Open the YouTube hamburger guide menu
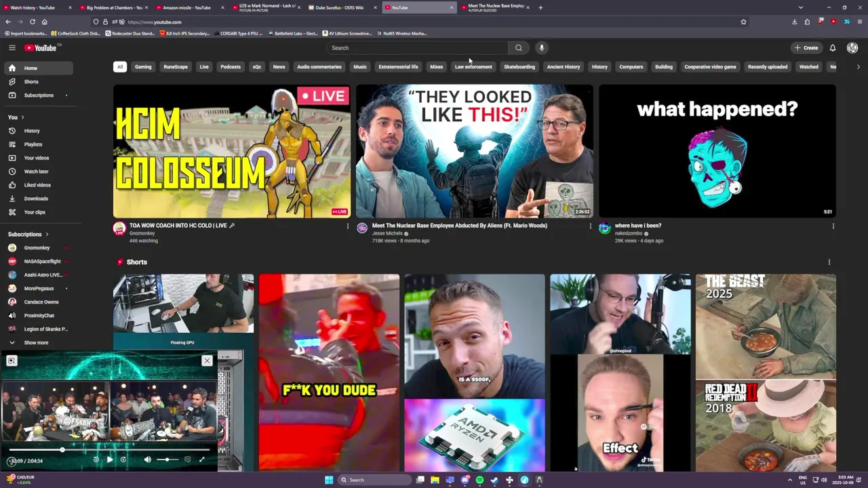The width and height of the screenshot is (868, 488). click(x=12, y=47)
